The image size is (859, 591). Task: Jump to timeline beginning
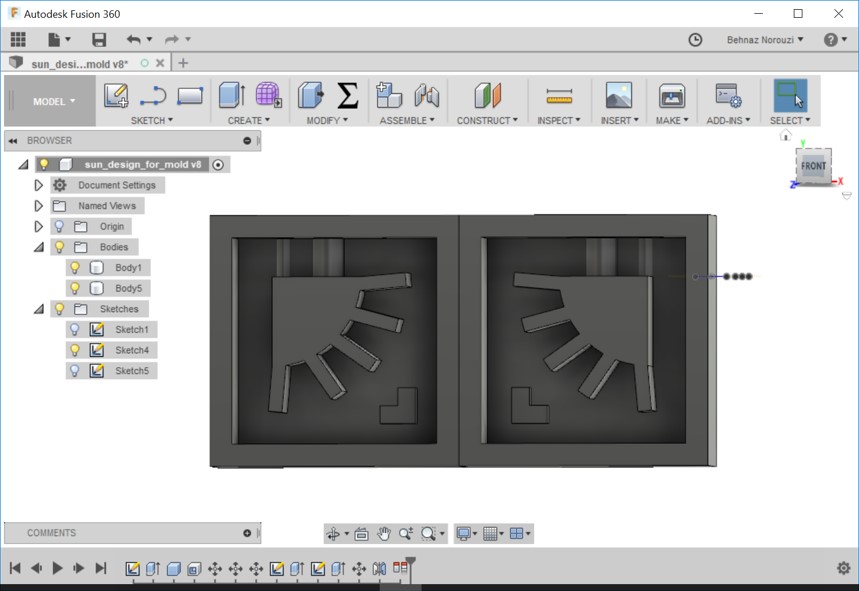click(x=15, y=568)
